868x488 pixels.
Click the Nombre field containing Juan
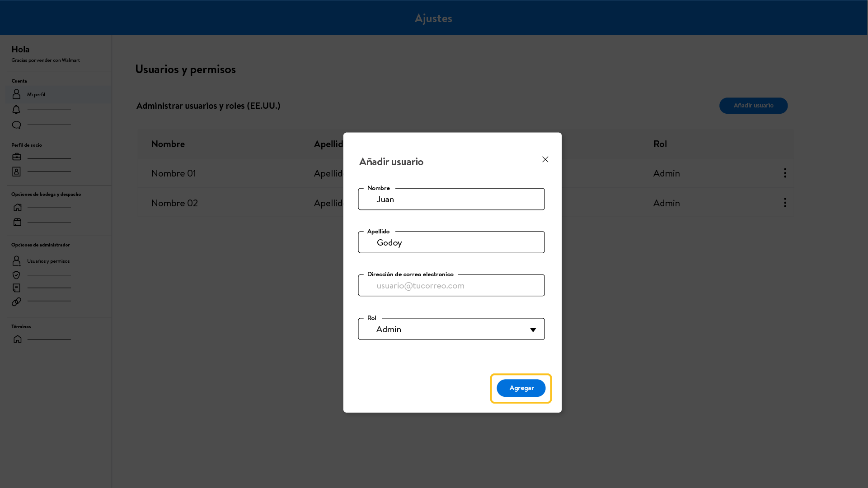451,199
